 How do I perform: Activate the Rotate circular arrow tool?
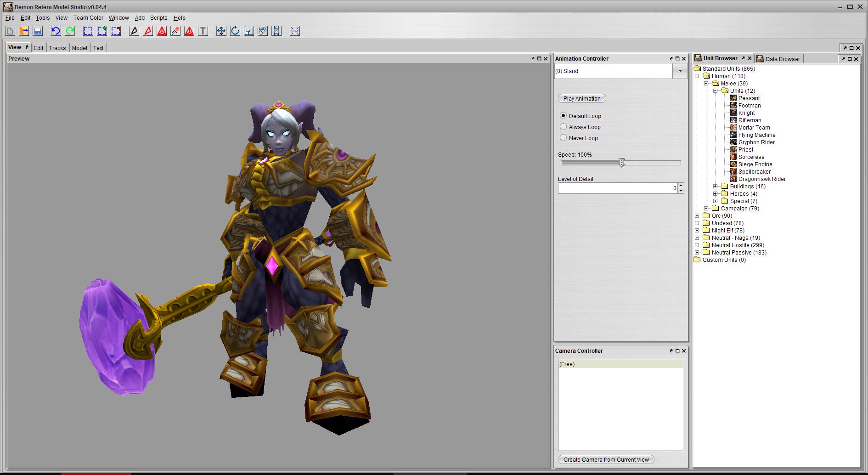coord(235,31)
